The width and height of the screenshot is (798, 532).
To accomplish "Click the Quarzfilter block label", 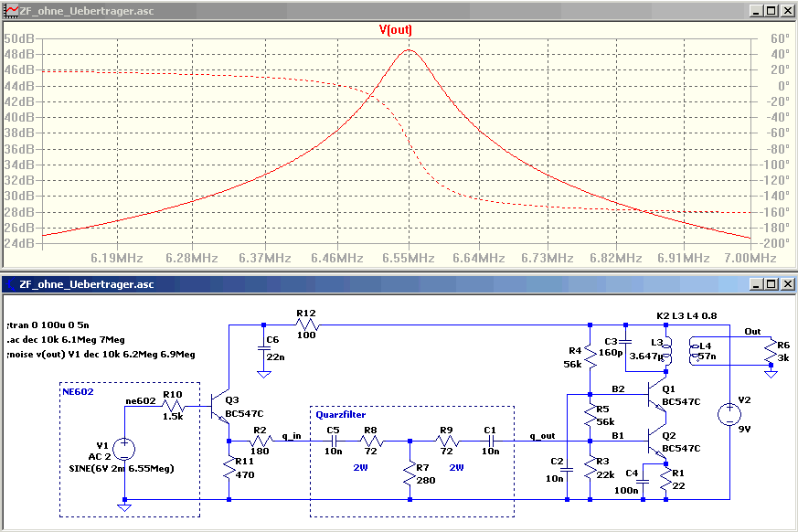I will [340, 414].
